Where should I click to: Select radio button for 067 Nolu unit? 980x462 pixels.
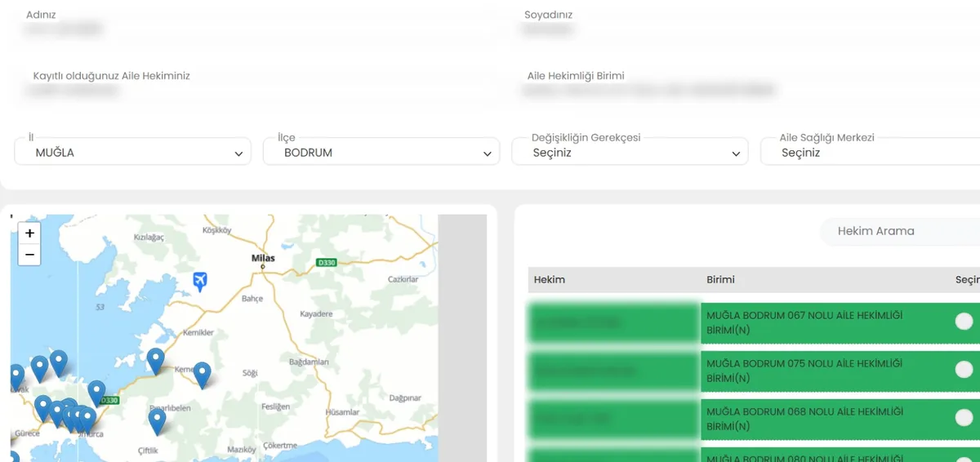click(964, 322)
